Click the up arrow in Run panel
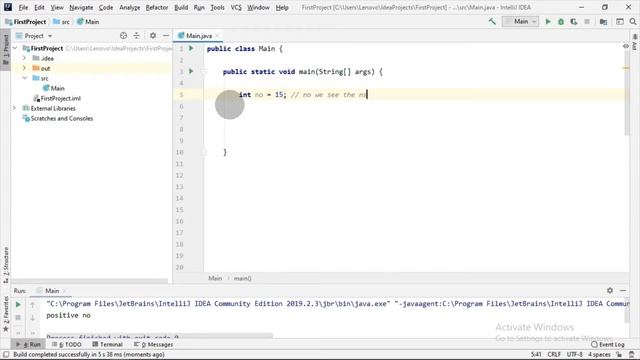This screenshot has width=640, height=360. click(33, 304)
